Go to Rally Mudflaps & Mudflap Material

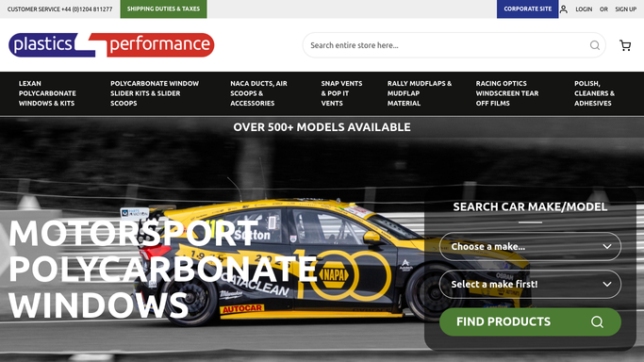tap(420, 93)
